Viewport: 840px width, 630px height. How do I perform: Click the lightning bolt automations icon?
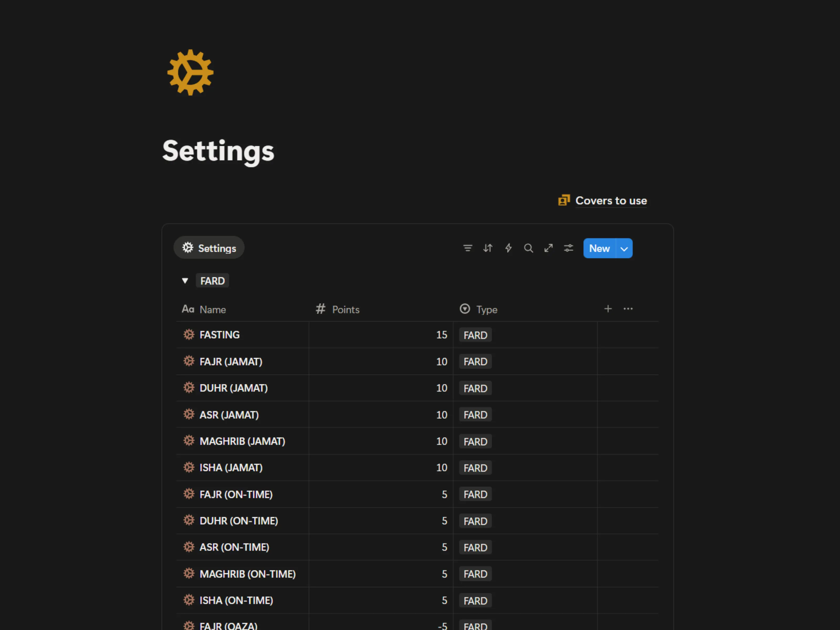coord(508,248)
